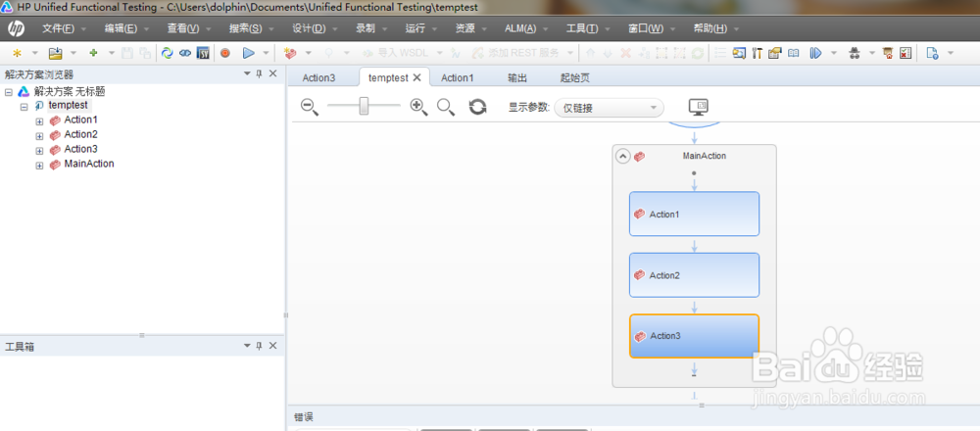Click the checklist with red X icon
The image size is (980, 431).
click(x=905, y=53)
